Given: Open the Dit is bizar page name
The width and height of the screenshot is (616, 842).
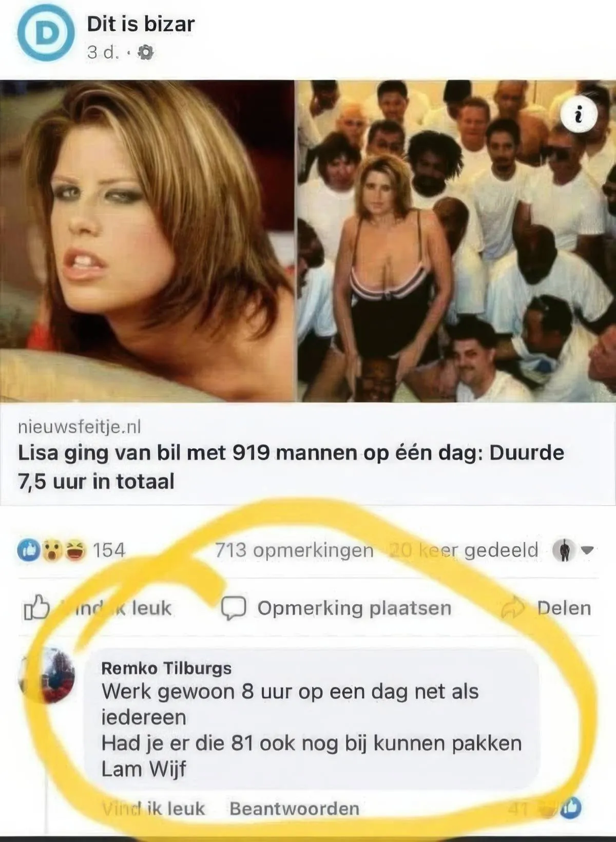Looking at the screenshot, I should coord(141,24).
